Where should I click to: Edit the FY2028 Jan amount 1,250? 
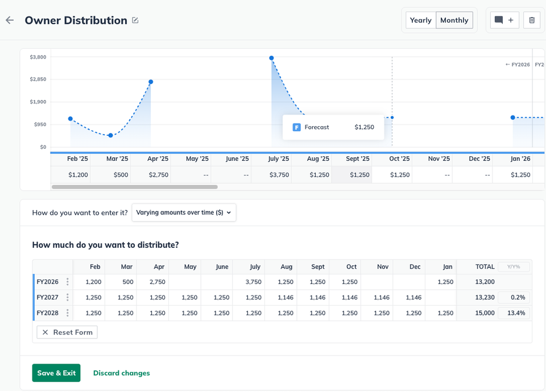[x=441, y=313]
